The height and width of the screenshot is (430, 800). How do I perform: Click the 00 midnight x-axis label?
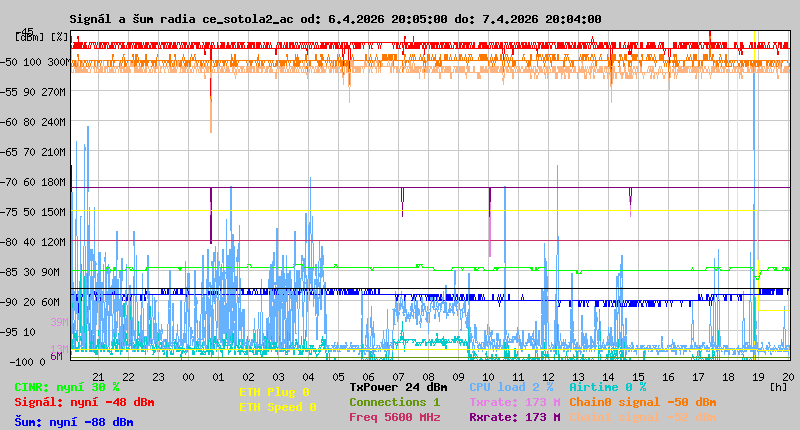pos(188,377)
